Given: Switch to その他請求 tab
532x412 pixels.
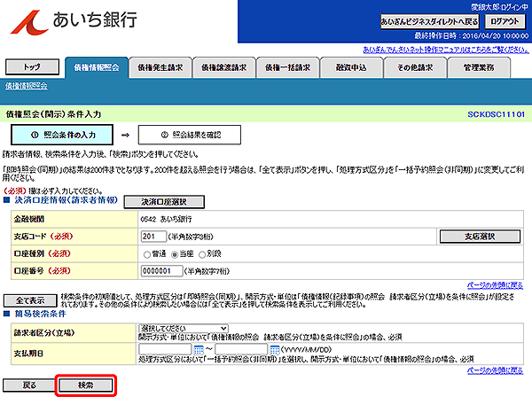Looking at the screenshot, I should [x=415, y=68].
